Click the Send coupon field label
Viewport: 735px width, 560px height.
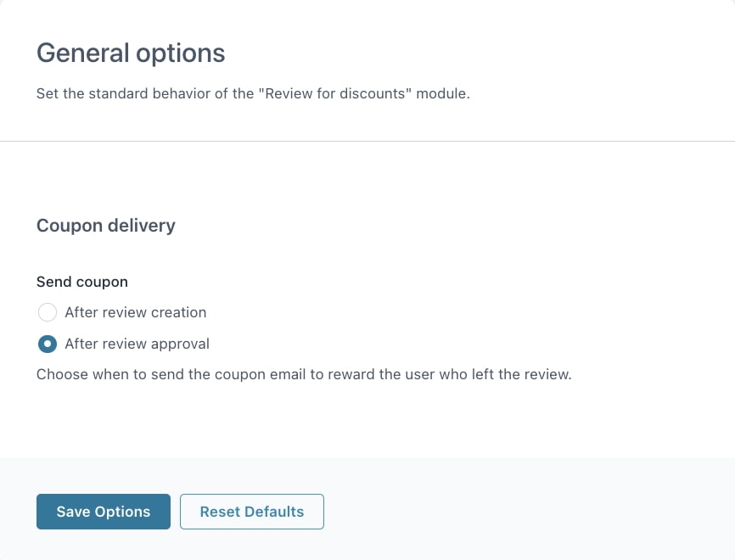coord(82,282)
